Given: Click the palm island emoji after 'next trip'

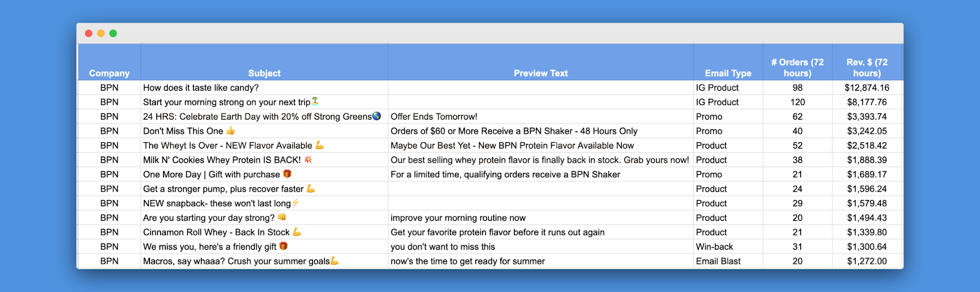Looking at the screenshot, I should [315, 101].
